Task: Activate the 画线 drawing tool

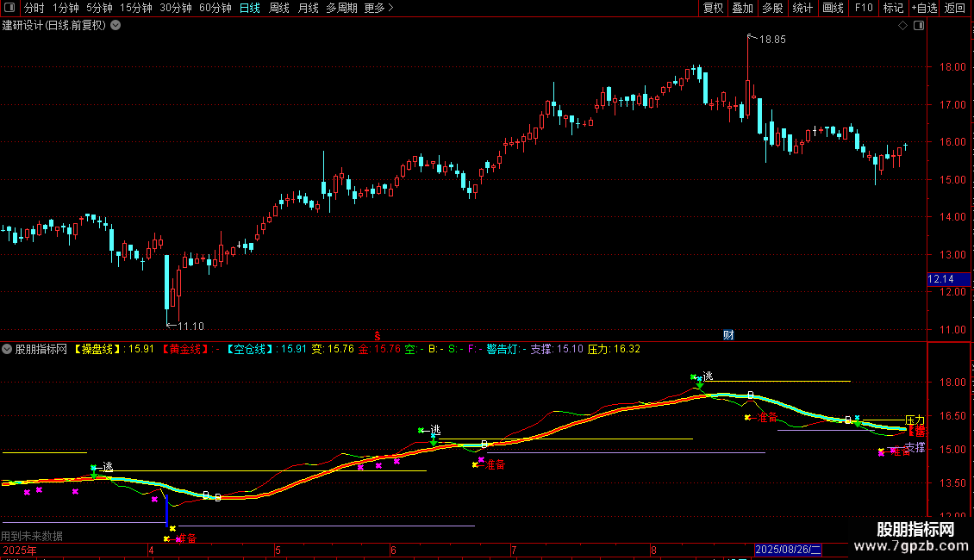Action: pos(833,8)
